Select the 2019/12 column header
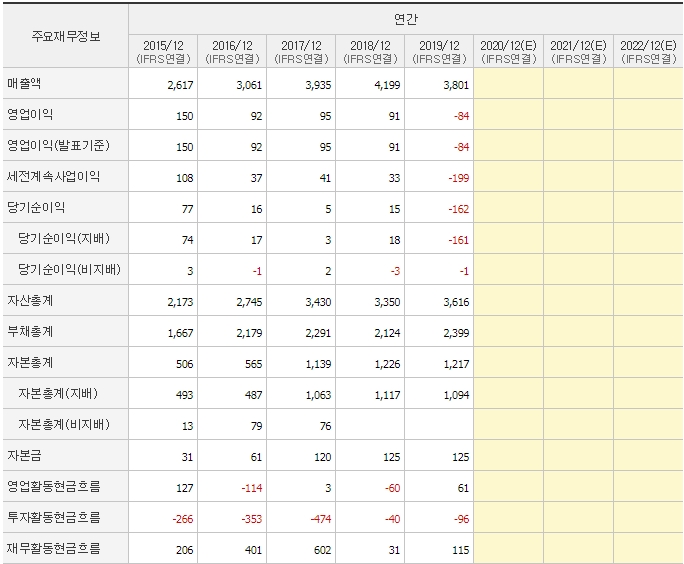 coord(439,51)
